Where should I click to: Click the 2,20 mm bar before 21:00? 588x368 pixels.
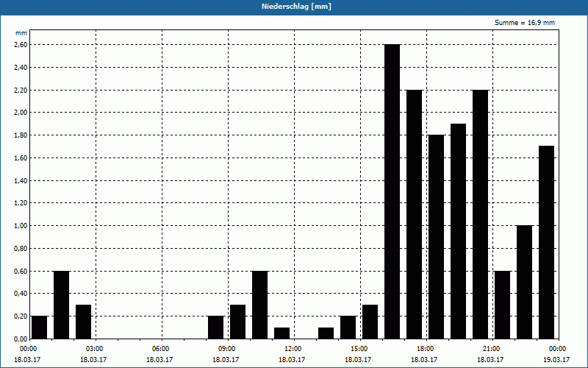point(481,214)
